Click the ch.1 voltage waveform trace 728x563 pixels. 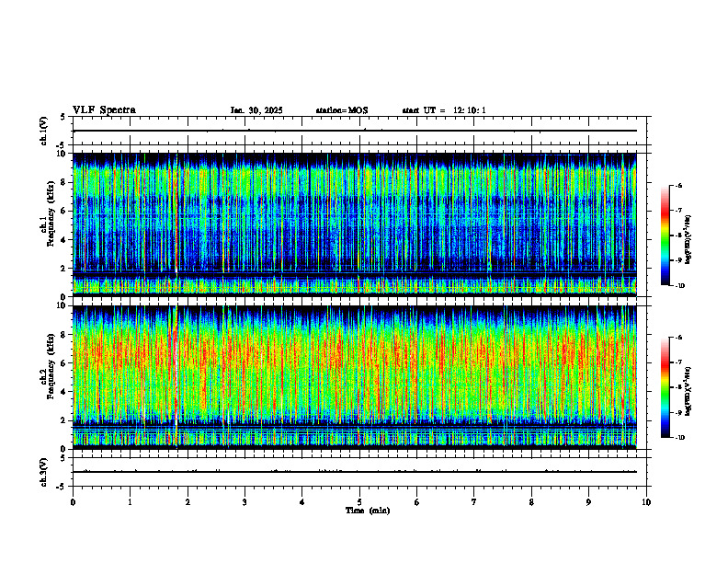coord(355,131)
